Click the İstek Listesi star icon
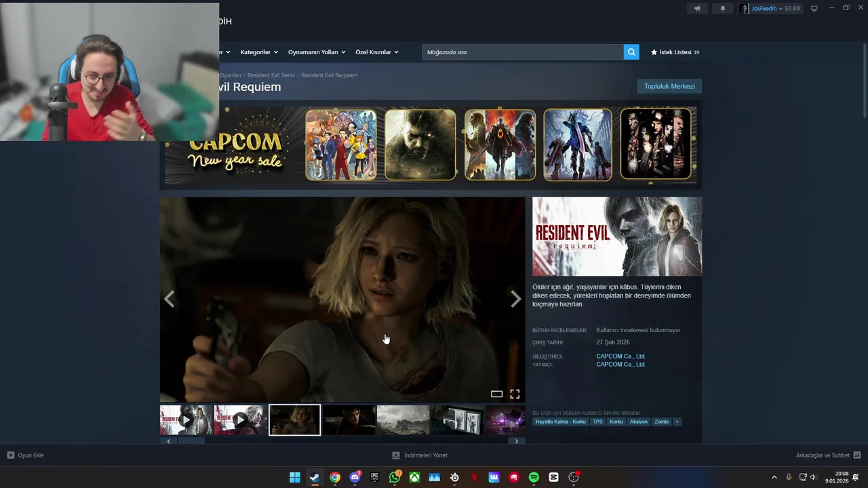The width and height of the screenshot is (868, 488). point(654,52)
